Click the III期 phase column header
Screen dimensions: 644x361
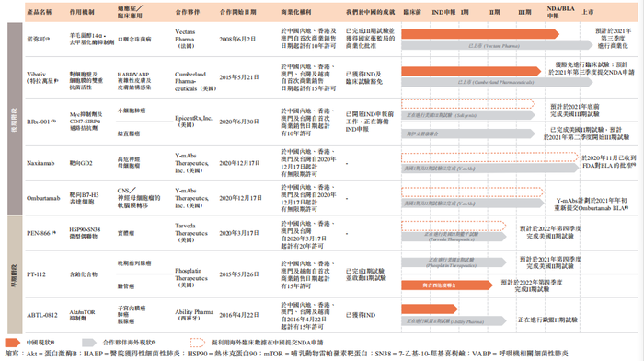(x=524, y=12)
